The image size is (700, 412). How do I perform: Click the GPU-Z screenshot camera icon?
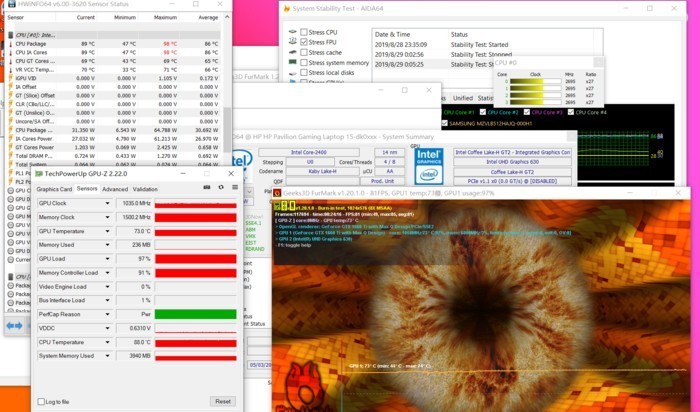pos(207,187)
